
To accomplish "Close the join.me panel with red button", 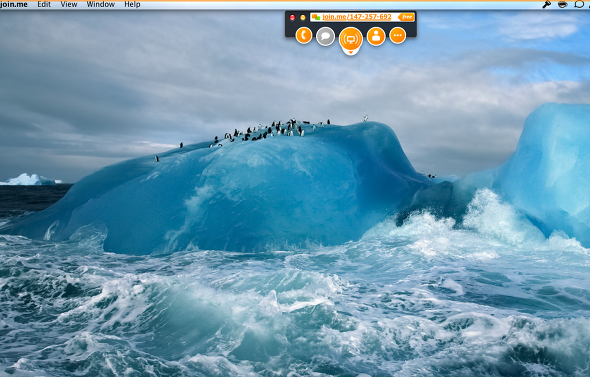I will pos(292,17).
